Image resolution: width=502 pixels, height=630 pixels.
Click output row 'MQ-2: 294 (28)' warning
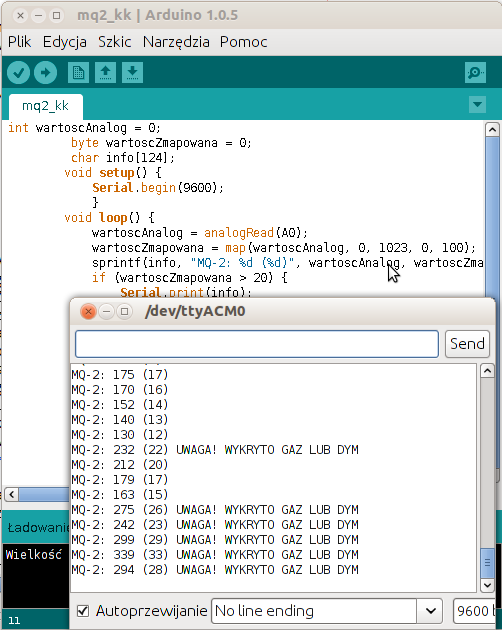click(215, 570)
